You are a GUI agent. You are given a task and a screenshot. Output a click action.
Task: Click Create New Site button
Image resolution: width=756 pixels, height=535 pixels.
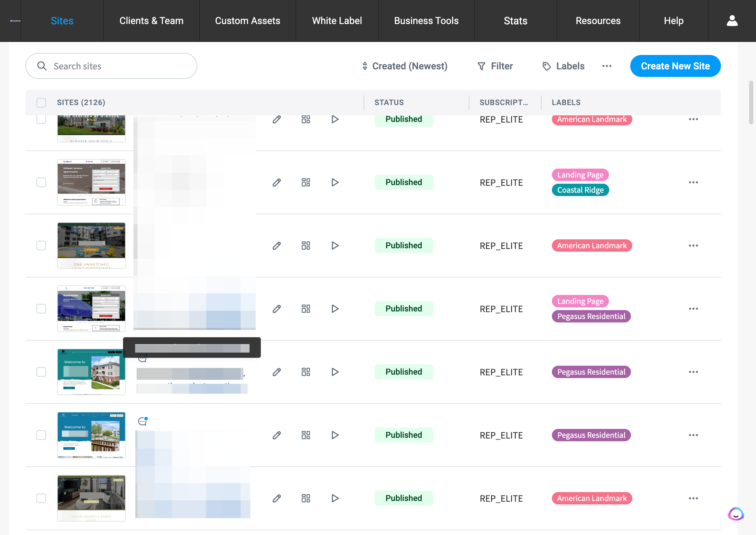pyautogui.click(x=675, y=66)
